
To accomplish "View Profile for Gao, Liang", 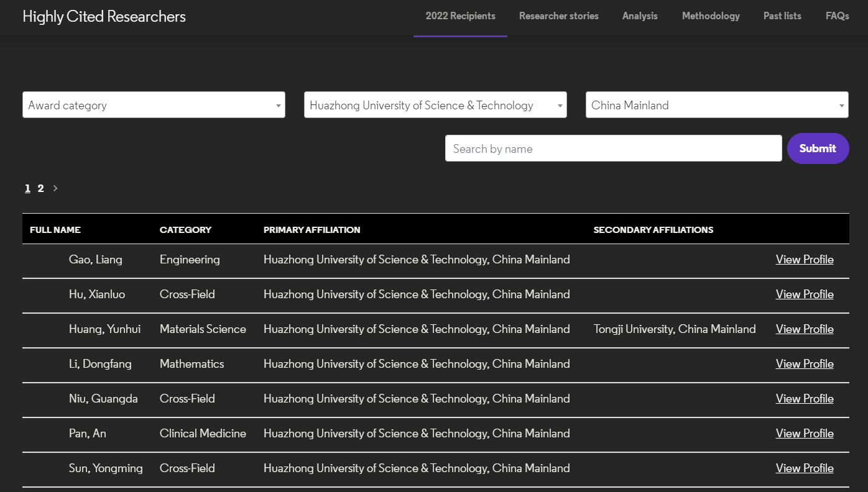I will pos(804,260).
